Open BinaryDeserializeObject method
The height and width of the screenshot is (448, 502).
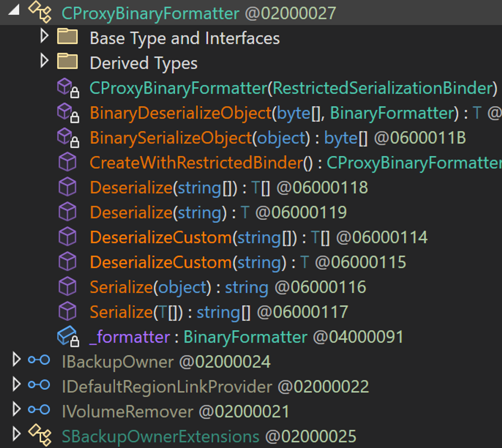pos(181,113)
